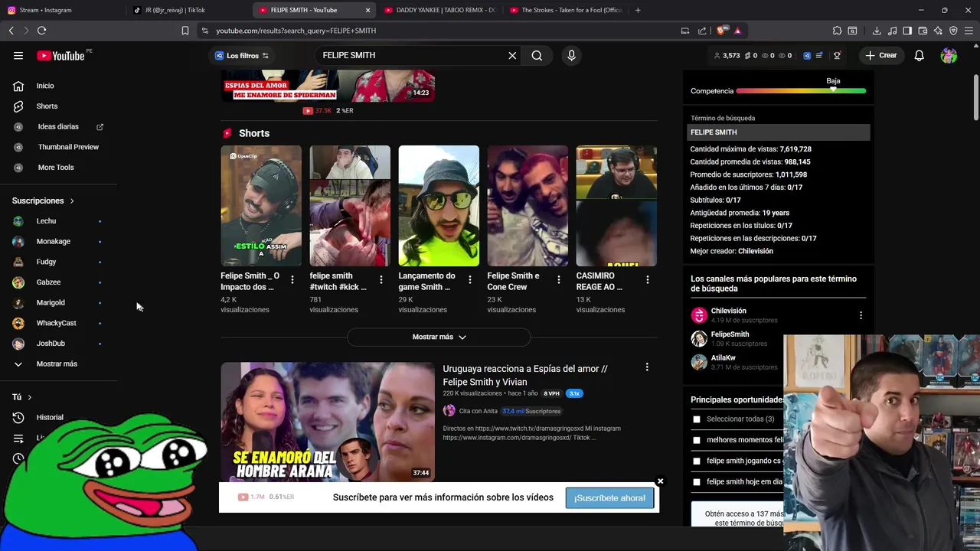Activate voice search microphone
The height and width of the screenshot is (551, 980).
tap(571, 55)
